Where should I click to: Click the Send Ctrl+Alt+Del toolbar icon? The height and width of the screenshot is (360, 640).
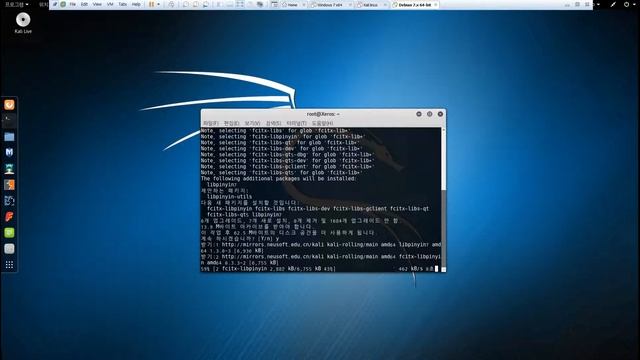click(x=171, y=4)
